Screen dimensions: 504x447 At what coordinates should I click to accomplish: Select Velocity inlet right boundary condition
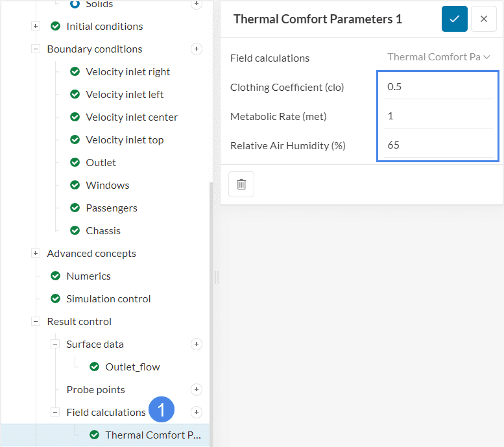pyautogui.click(x=128, y=72)
